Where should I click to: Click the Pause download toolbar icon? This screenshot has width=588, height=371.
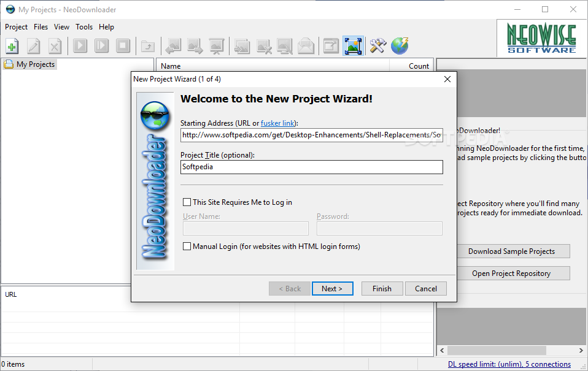tap(101, 46)
